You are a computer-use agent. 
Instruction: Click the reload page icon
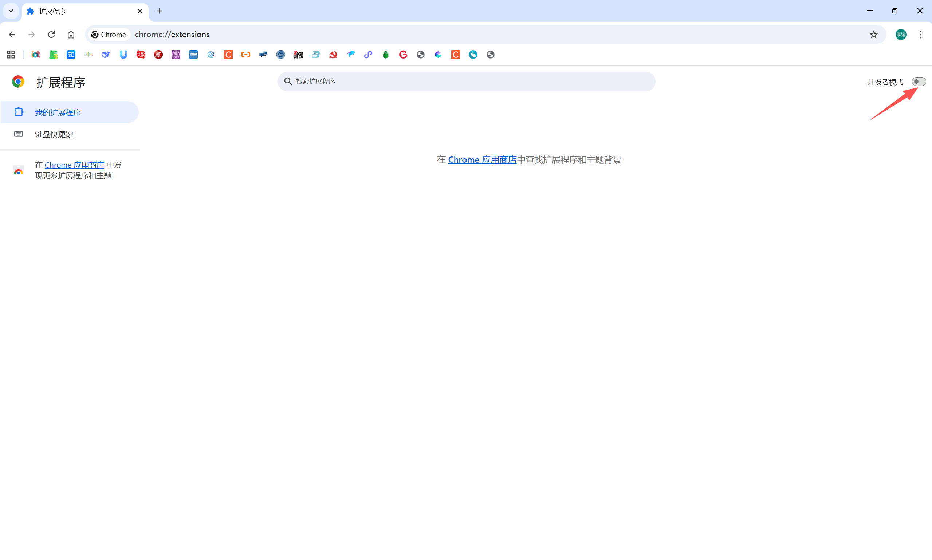pyautogui.click(x=51, y=34)
